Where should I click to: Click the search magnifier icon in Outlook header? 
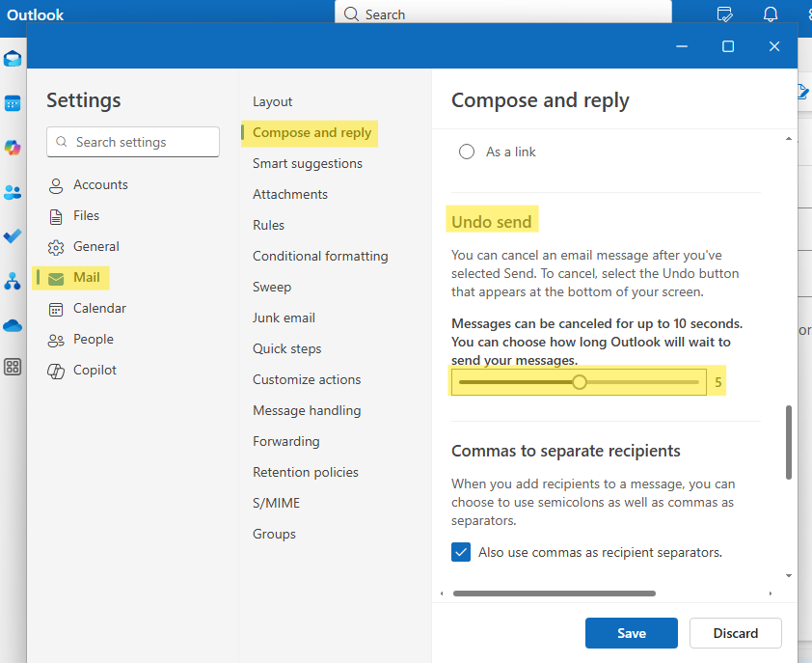[x=351, y=14]
